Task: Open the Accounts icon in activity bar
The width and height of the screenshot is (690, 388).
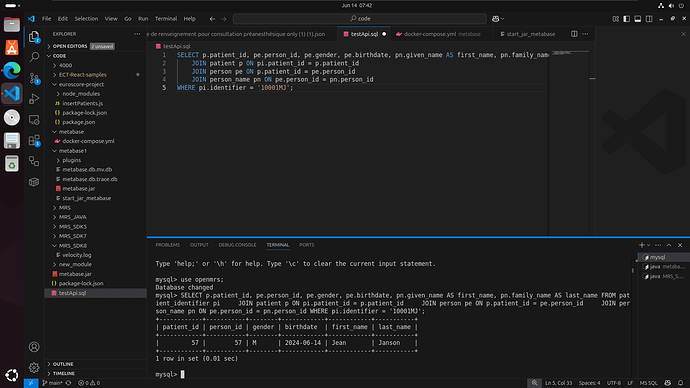Action: click(34, 347)
